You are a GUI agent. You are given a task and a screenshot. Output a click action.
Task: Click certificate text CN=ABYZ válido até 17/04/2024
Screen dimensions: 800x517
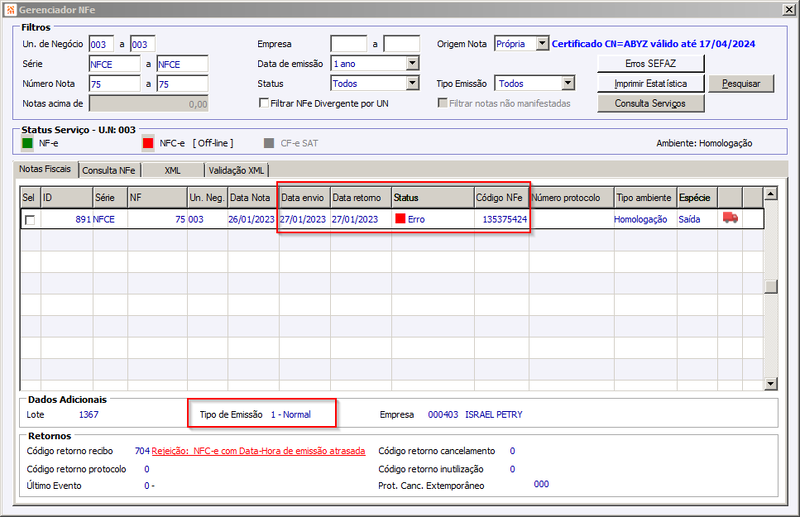click(653, 44)
